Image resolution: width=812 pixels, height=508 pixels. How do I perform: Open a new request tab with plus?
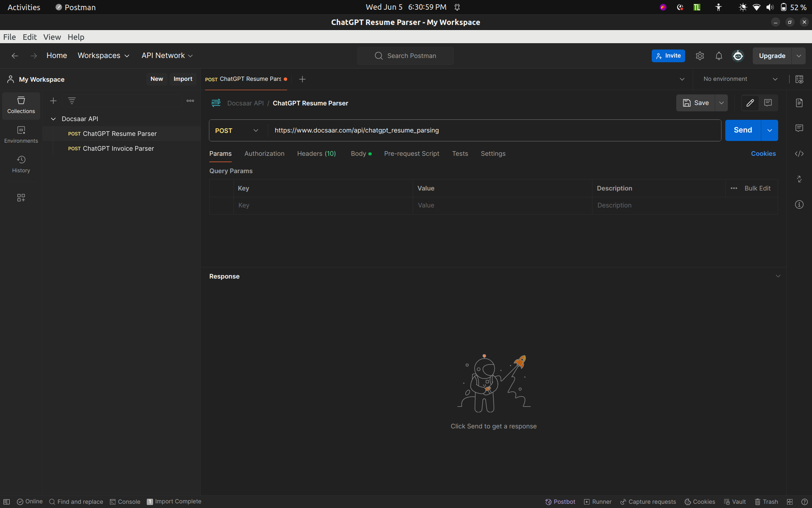pos(302,79)
